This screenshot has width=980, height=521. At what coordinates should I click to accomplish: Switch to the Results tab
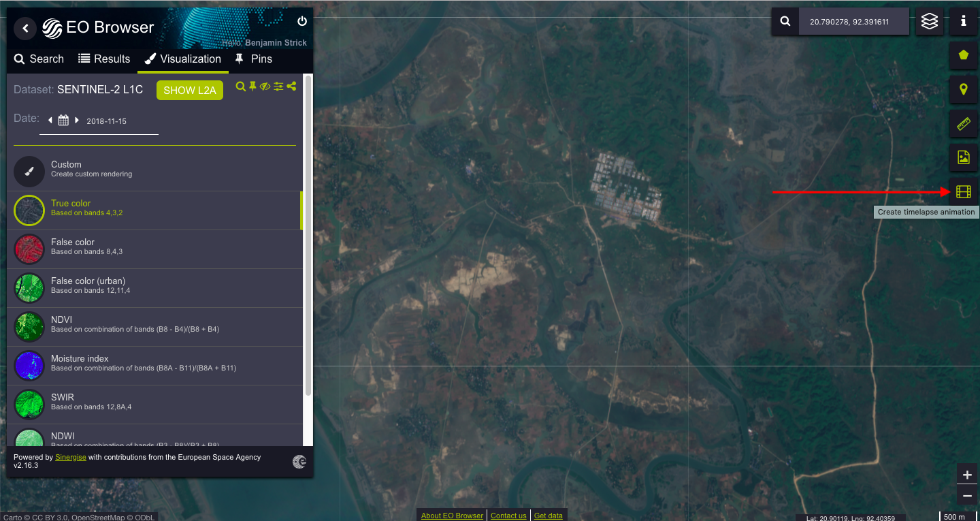104,59
